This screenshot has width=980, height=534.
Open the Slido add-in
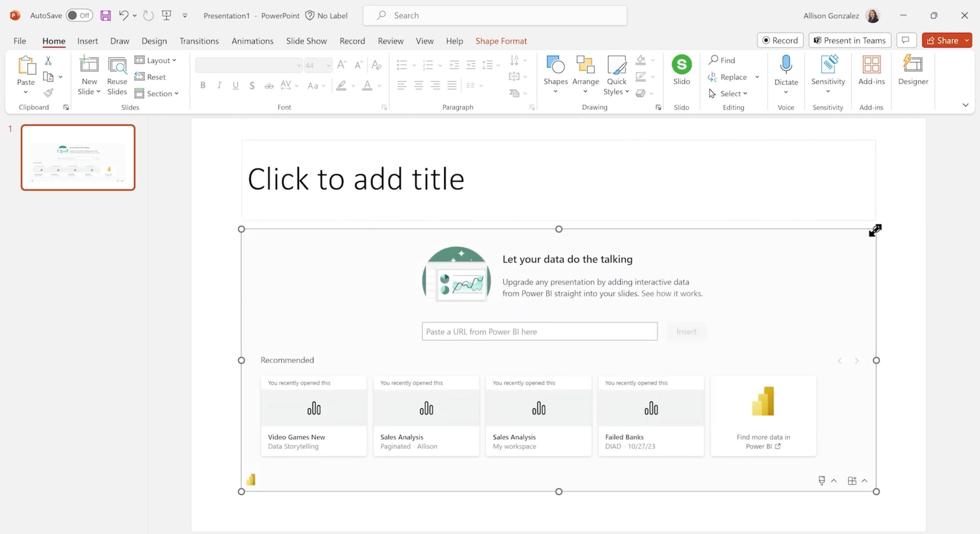click(x=681, y=74)
